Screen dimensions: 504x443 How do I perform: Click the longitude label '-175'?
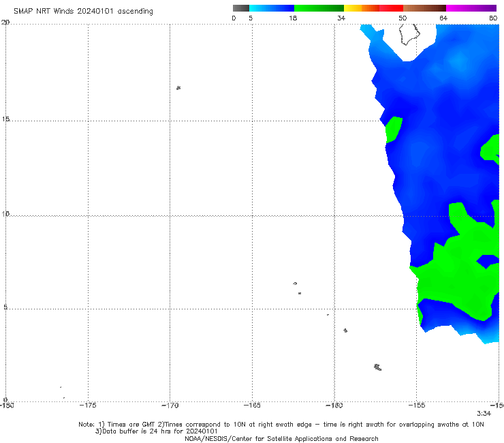(x=88, y=406)
